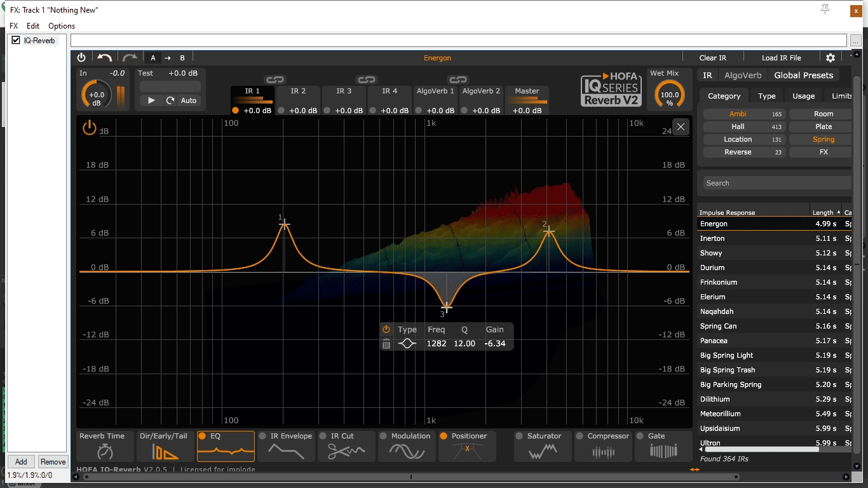Image resolution: width=868 pixels, height=488 pixels.
Task: Enable the AlgoVerb 1 slot dot
Action: click(419, 110)
